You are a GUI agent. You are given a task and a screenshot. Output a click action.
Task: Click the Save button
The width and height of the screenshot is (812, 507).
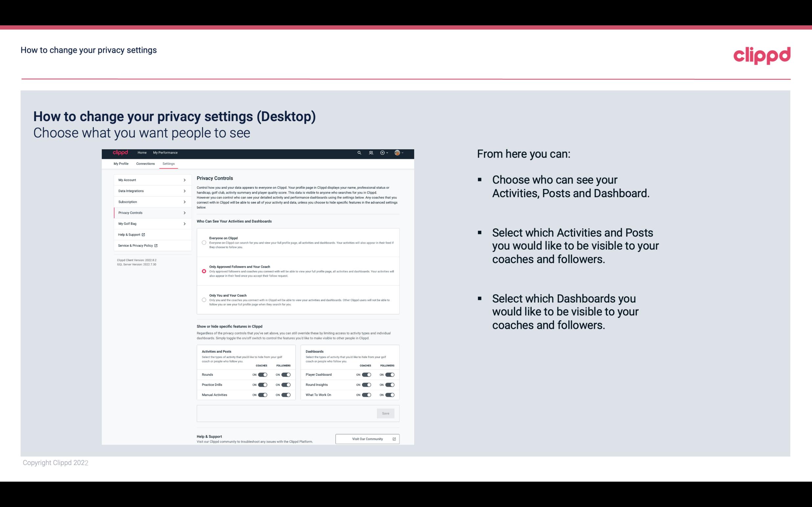coord(386,413)
